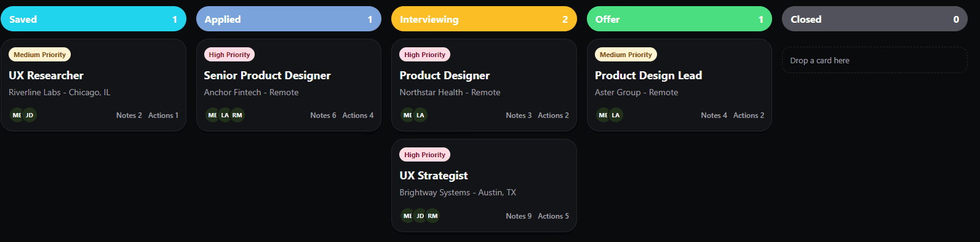
Task: Click Actions 2 on Northstar Health card
Action: pyautogui.click(x=553, y=115)
